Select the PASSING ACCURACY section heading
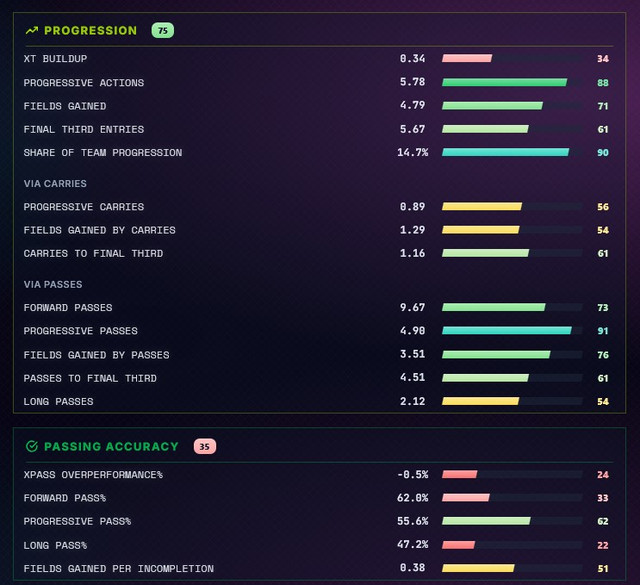Screen dimensions: 640x585 tap(111, 447)
